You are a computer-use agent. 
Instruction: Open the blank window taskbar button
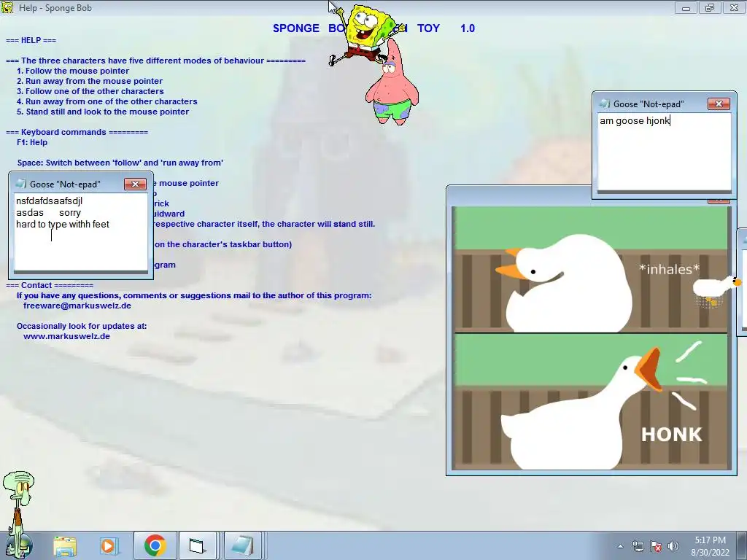coord(197,545)
